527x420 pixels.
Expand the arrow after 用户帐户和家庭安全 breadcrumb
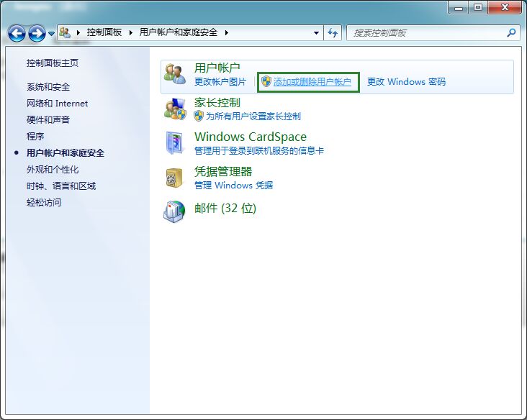coord(227,32)
